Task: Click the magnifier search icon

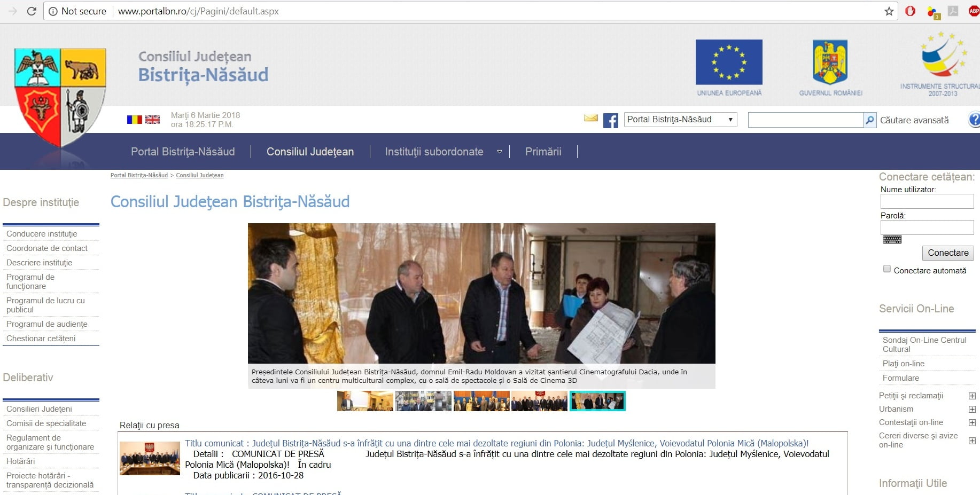Action: 870,120
